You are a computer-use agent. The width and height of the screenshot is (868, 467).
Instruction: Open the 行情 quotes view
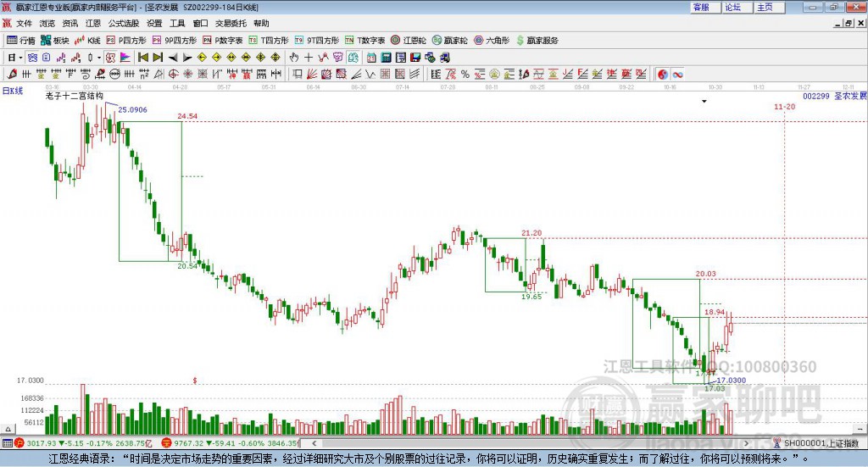(21, 41)
